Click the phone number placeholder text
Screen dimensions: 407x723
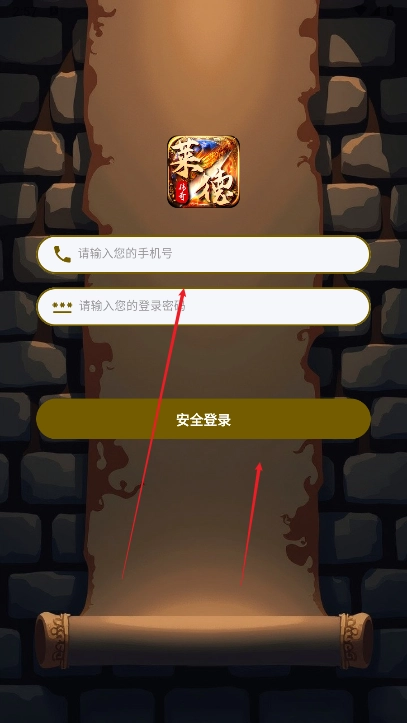[x=125, y=254]
